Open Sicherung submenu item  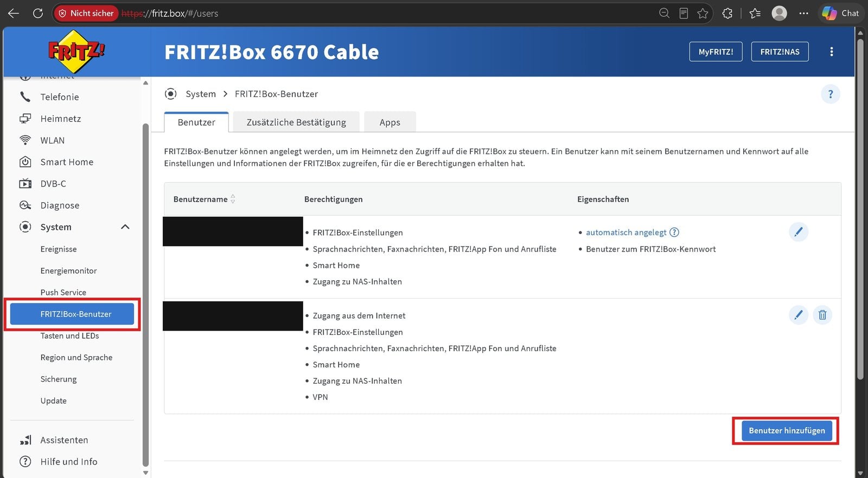pyautogui.click(x=59, y=379)
